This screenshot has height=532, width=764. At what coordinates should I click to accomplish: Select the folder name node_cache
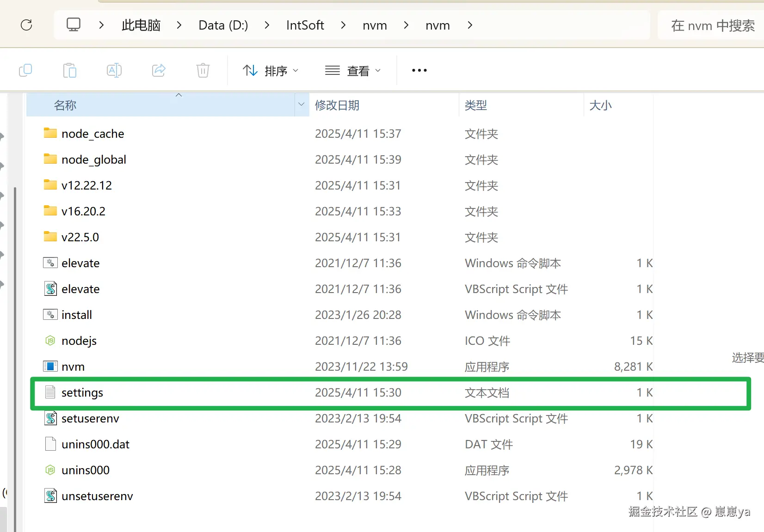(93, 134)
